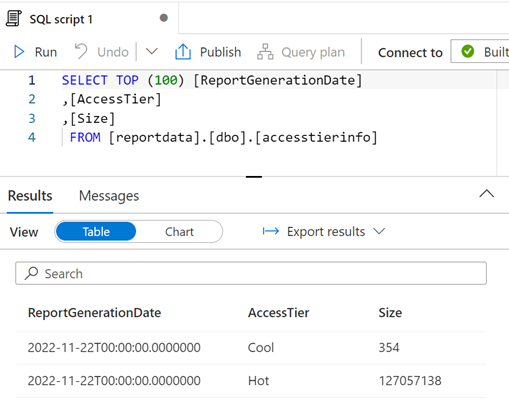Screen dimensions: 509x408
Task: Switch to the Messages tab
Action: point(109,196)
